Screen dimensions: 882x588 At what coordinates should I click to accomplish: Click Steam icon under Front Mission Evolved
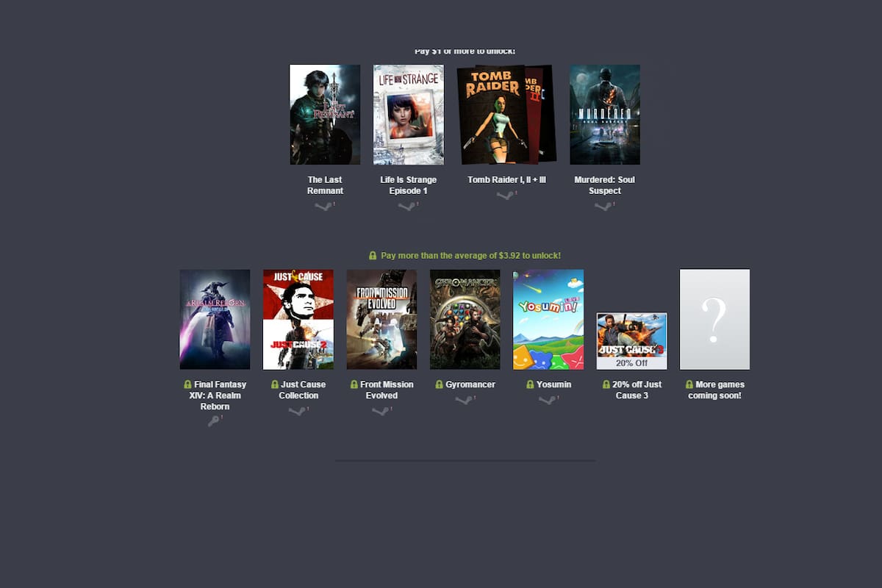(380, 411)
